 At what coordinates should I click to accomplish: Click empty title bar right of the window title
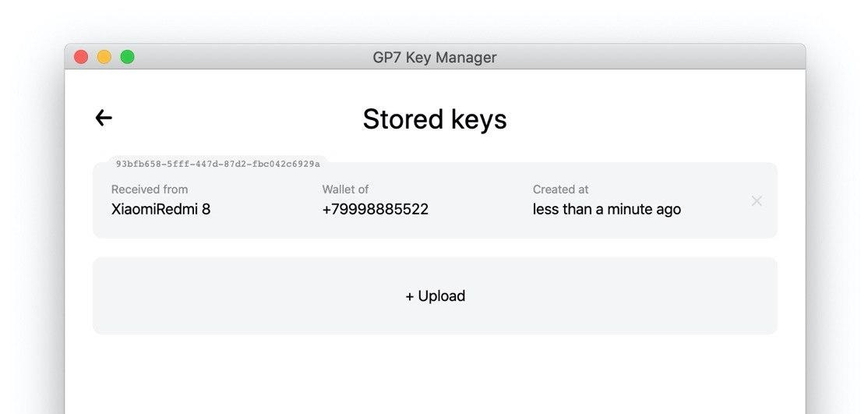[x=647, y=58]
